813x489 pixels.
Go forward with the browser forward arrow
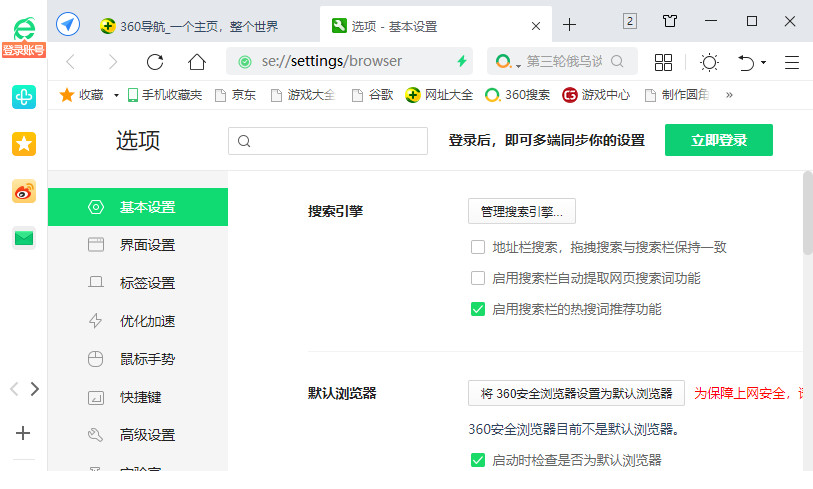(x=112, y=62)
